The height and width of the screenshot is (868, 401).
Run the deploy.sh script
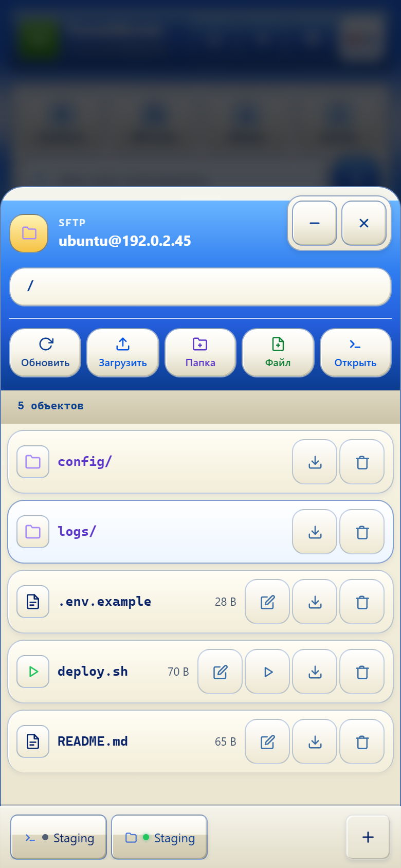tap(267, 672)
